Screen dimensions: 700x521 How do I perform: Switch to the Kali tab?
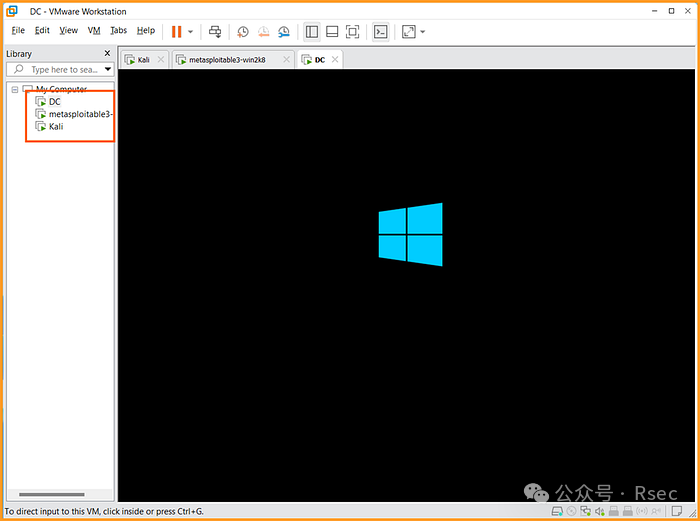pos(138,60)
